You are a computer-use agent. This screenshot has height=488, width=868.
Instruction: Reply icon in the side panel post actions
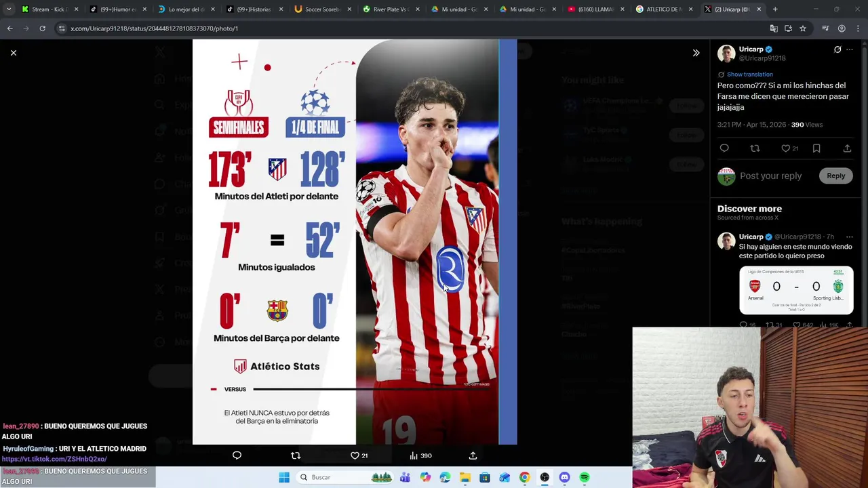(724, 148)
